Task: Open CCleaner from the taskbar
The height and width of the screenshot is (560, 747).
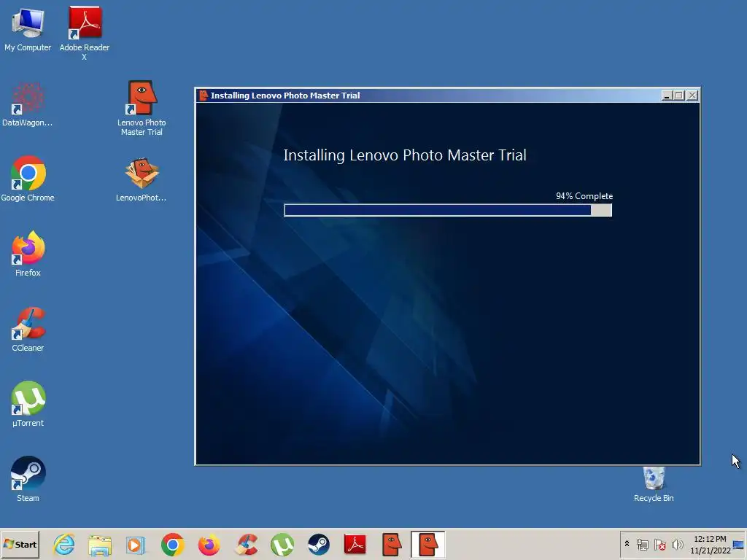Action: click(x=246, y=545)
